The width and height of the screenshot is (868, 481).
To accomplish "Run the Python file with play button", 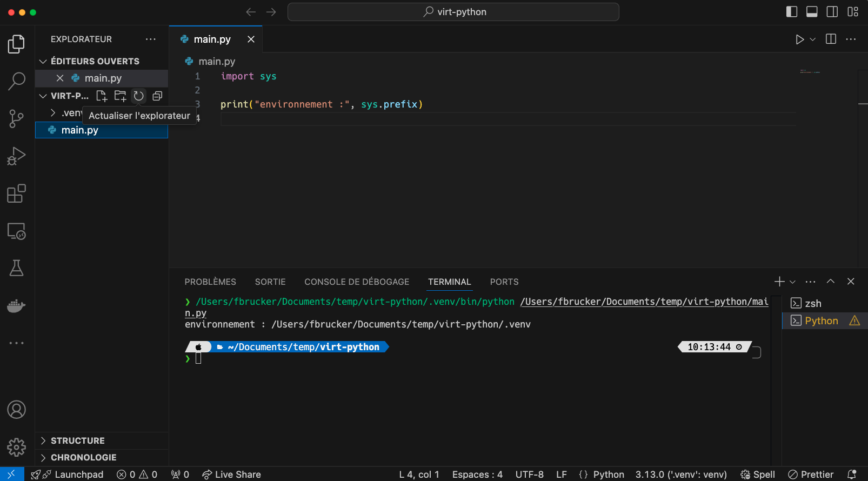I will (x=799, y=39).
